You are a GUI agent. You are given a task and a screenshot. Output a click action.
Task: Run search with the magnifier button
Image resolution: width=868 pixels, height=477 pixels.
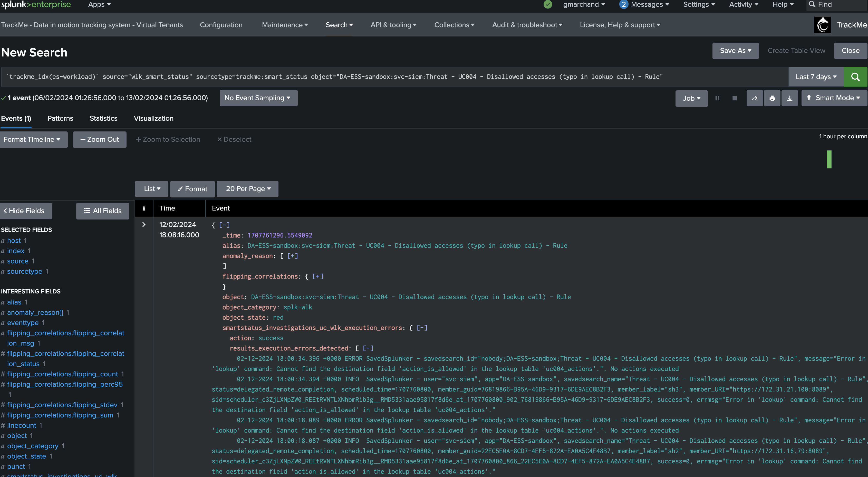click(x=855, y=77)
